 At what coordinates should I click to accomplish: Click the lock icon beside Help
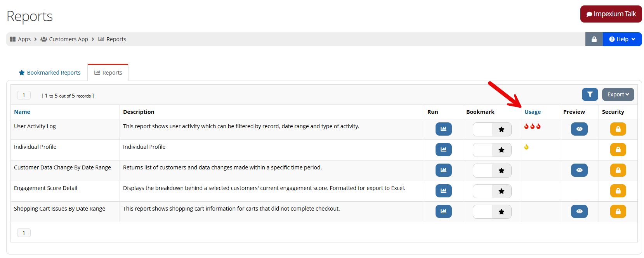coord(594,39)
